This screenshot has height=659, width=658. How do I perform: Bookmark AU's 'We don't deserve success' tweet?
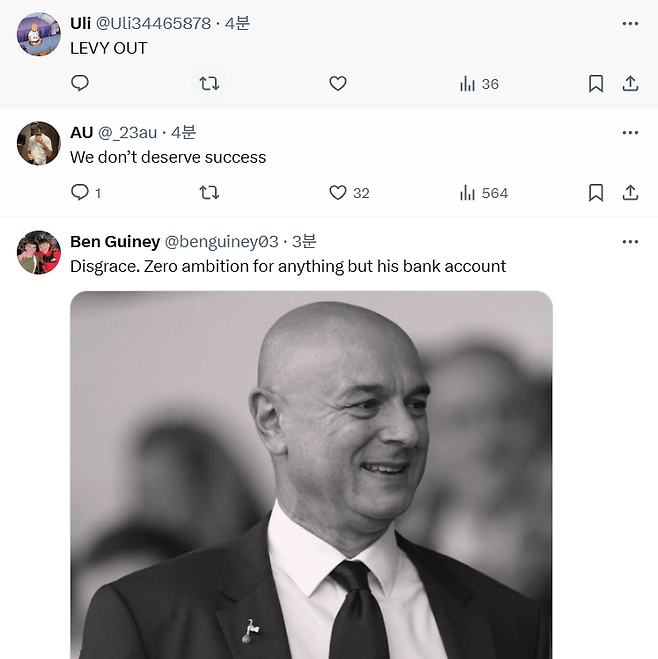[596, 193]
